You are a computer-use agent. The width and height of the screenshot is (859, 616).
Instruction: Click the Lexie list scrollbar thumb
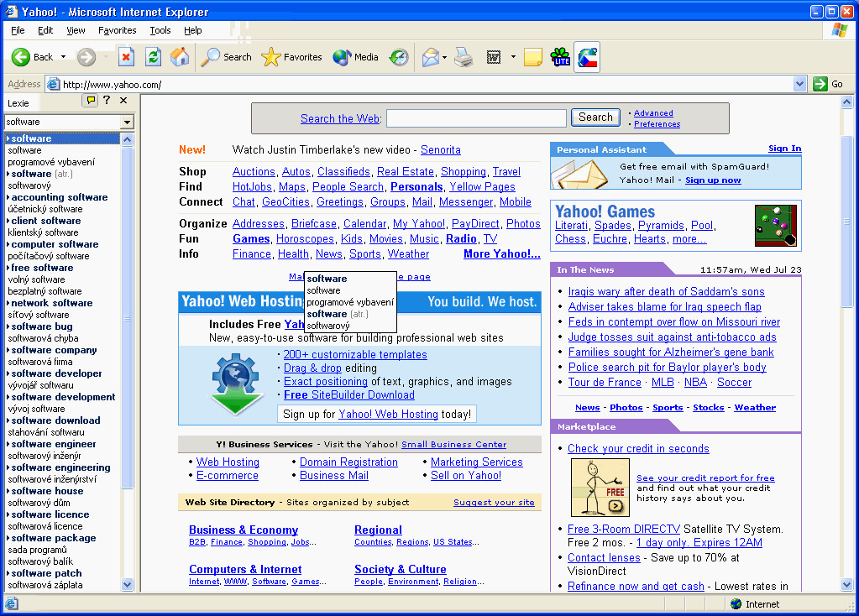127,317
